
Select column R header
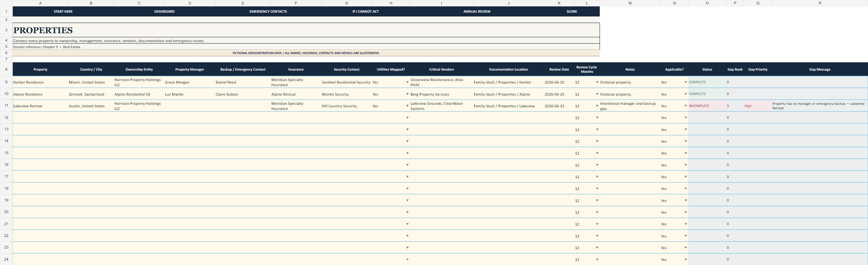[x=820, y=3]
